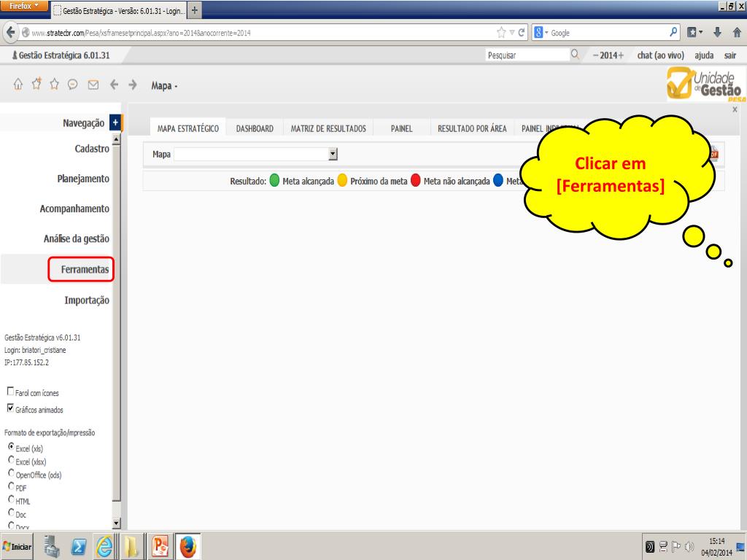Click the Unidade de Gestão logo
This screenshot has height=560, width=747.
[x=705, y=84]
